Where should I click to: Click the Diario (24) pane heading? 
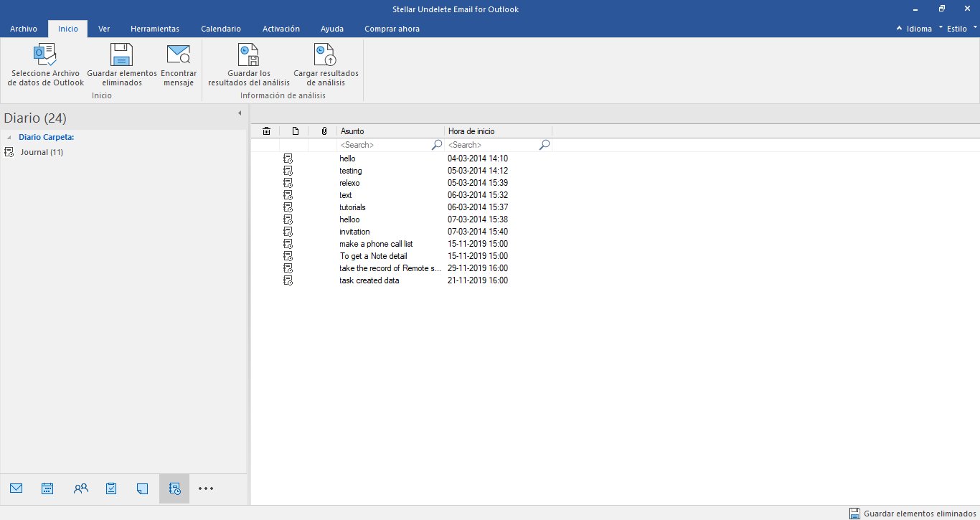tap(35, 118)
